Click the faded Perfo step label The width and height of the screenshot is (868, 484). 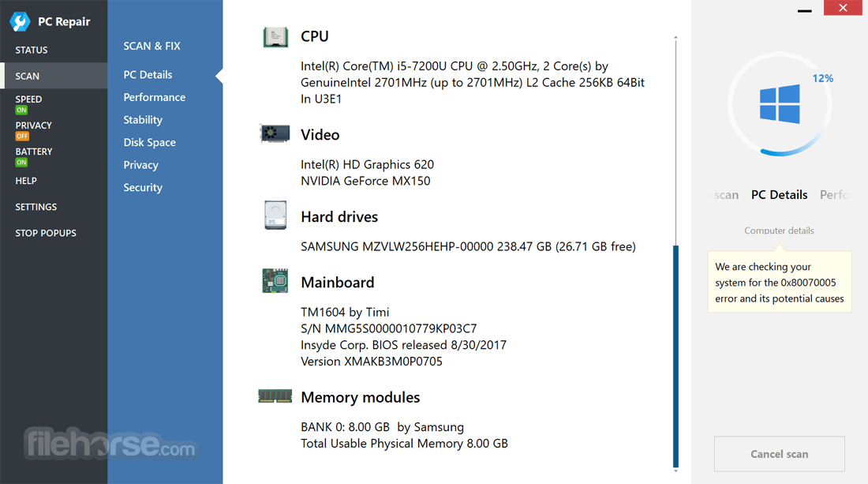[x=834, y=195]
